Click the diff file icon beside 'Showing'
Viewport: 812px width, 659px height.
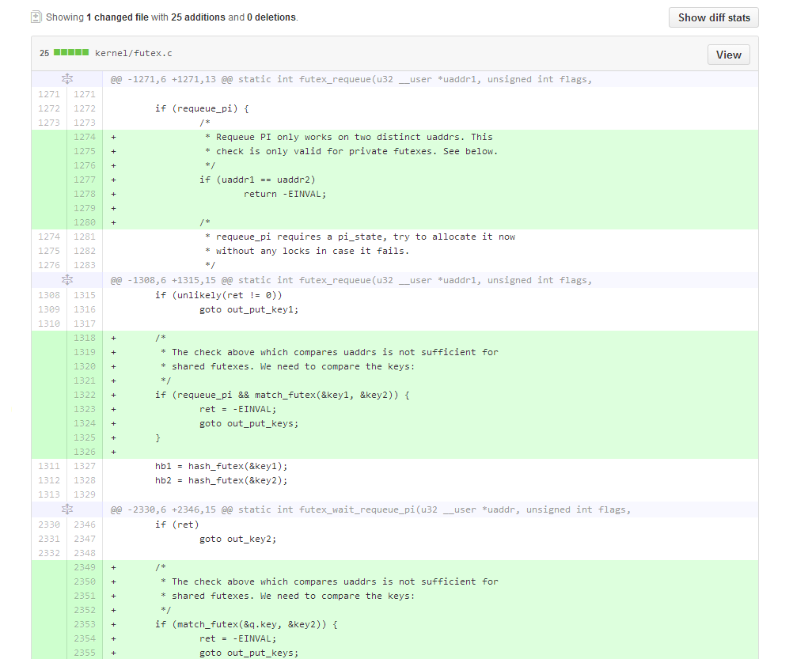pos(36,17)
